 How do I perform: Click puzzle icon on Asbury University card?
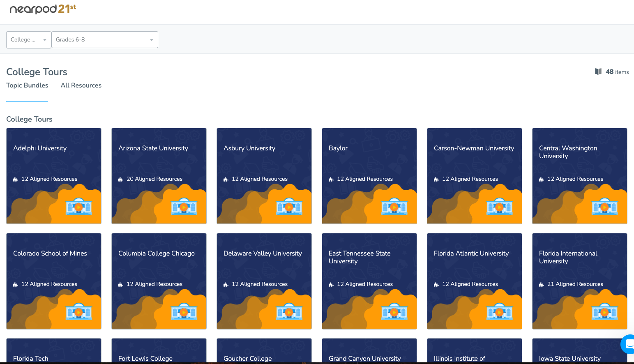pyautogui.click(x=226, y=180)
